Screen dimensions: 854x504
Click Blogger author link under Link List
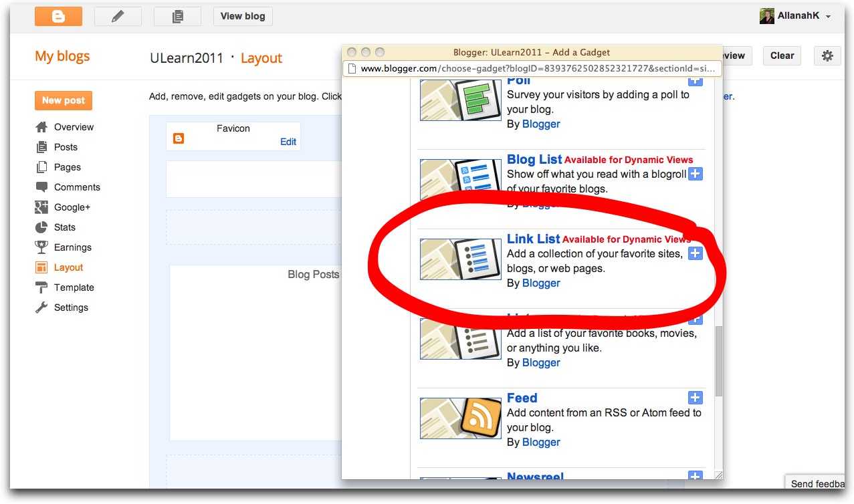[541, 283]
